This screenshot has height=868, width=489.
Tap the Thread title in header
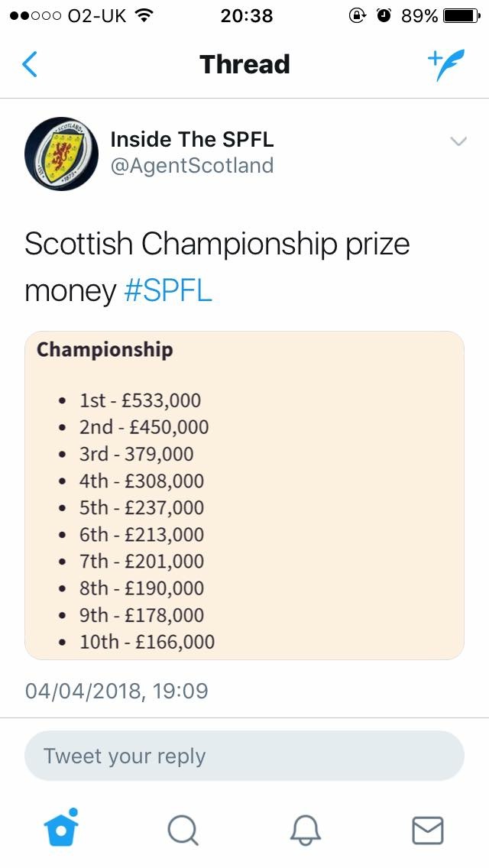244,64
